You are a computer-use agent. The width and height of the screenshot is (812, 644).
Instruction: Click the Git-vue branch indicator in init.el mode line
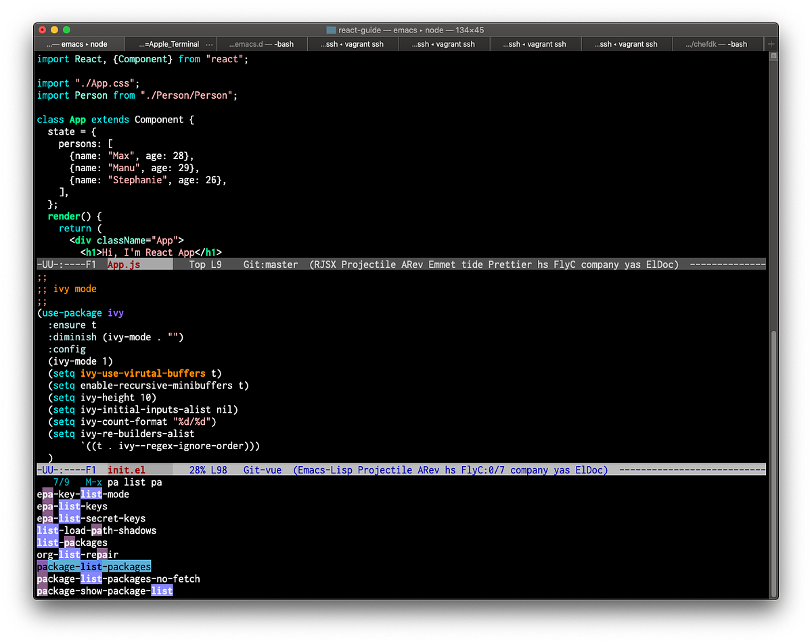coord(263,469)
